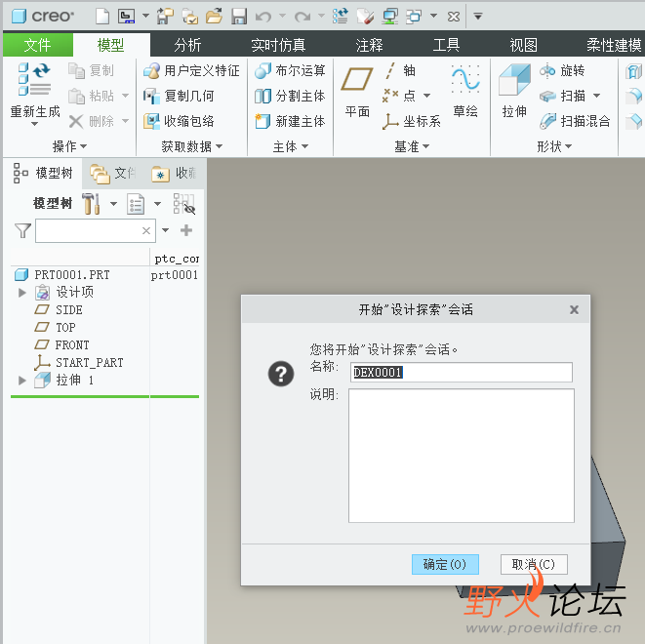
Task: Click the model tree list display icon
Action: coord(136,204)
